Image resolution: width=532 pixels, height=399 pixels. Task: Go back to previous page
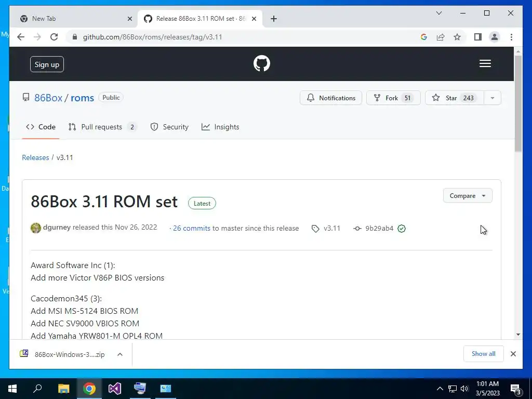(21, 37)
